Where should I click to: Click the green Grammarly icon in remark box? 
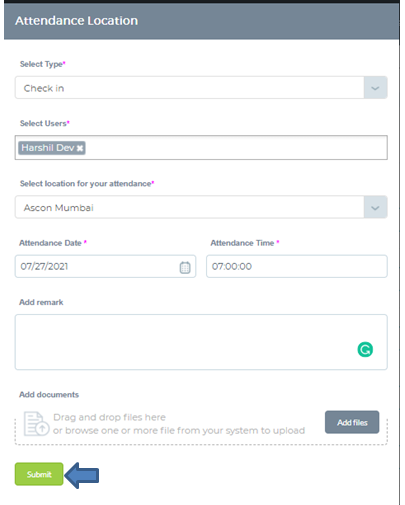[365, 350]
